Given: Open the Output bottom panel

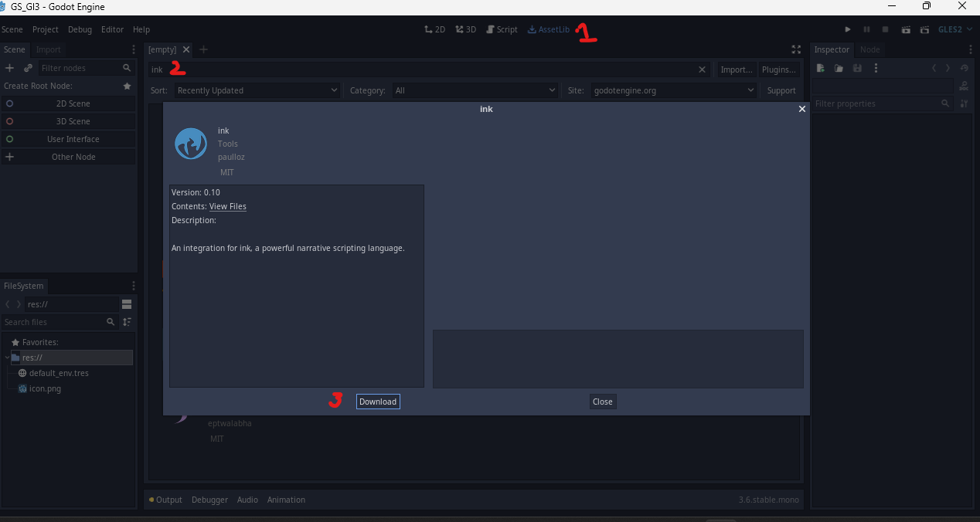Looking at the screenshot, I should [165, 500].
